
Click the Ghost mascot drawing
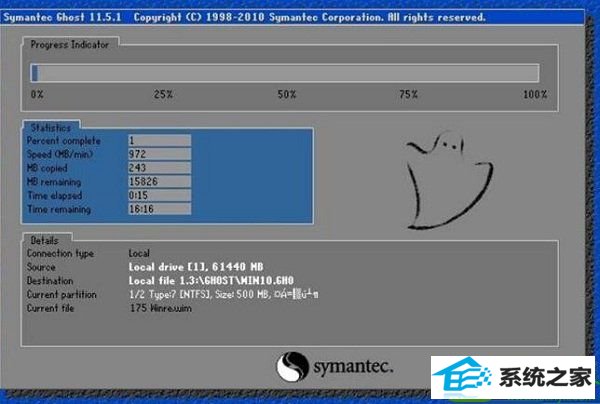tap(449, 180)
